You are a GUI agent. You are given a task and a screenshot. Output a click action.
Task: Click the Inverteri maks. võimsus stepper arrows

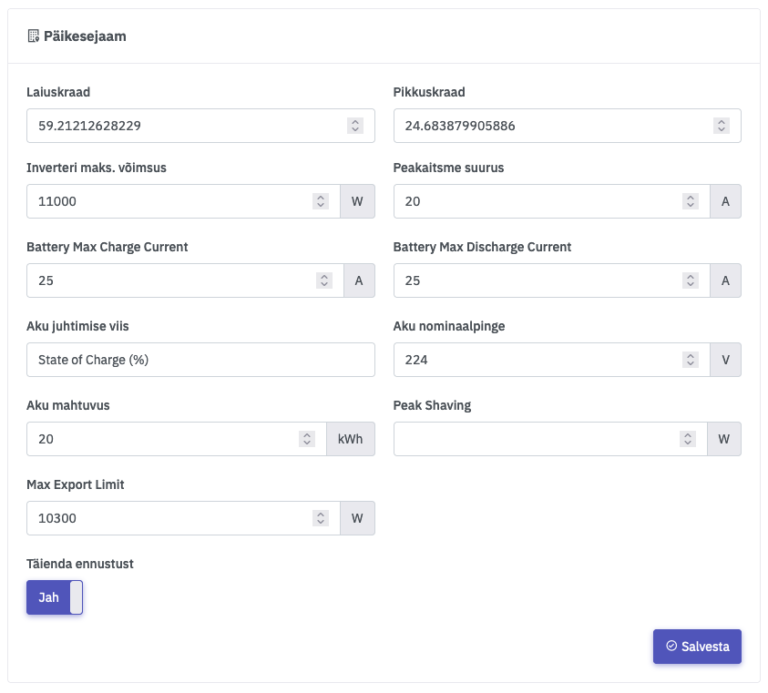click(320, 201)
